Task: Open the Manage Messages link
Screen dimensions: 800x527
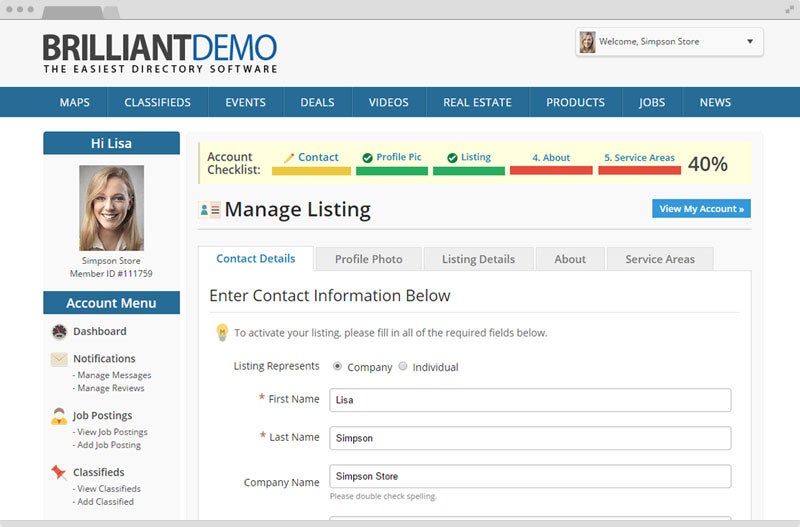Action: (115, 375)
